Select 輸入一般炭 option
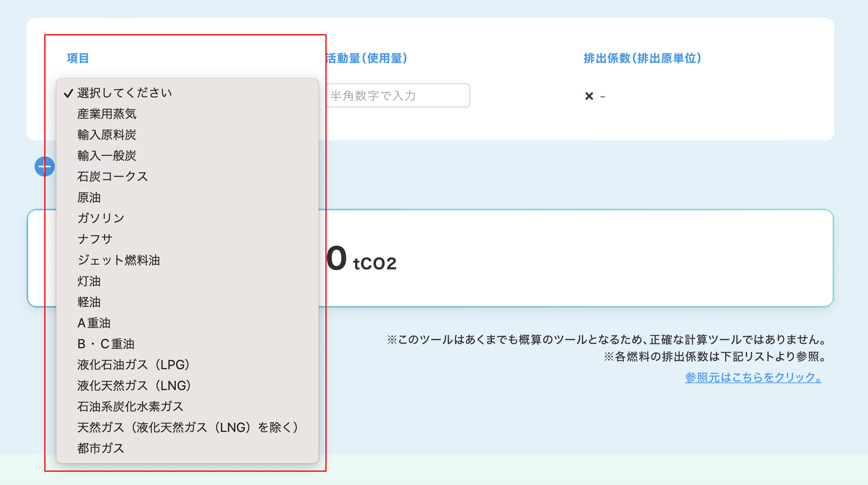Image resolution: width=868 pixels, height=485 pixels. tap(107, 156)
